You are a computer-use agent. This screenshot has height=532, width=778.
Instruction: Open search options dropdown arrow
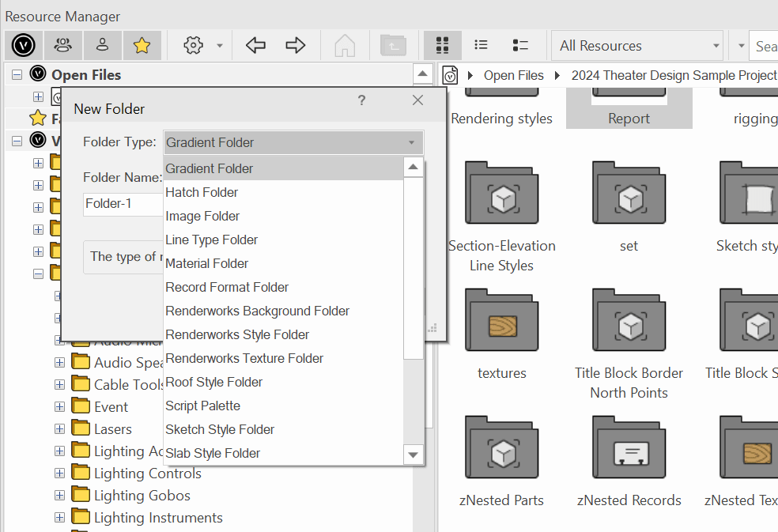click(742, 46)
